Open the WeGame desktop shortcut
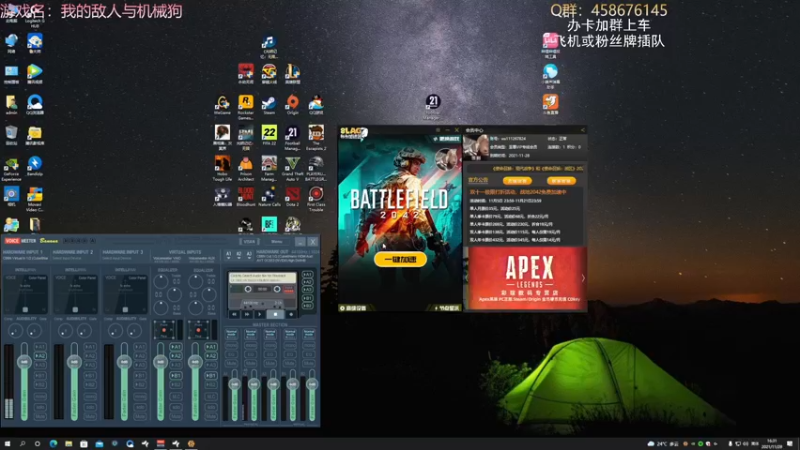This screenshot has width=800, height=450. (x=222, y=104)
